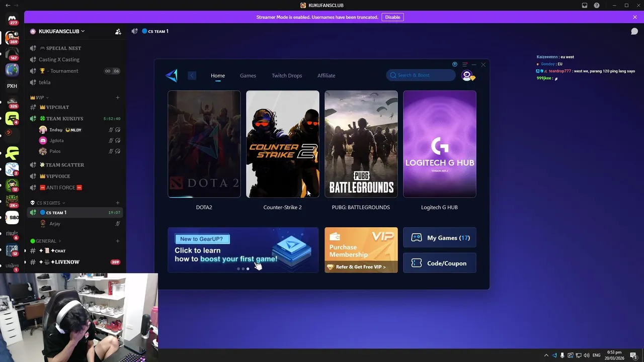Click the GearUP update arrow icon

point(455,64)
